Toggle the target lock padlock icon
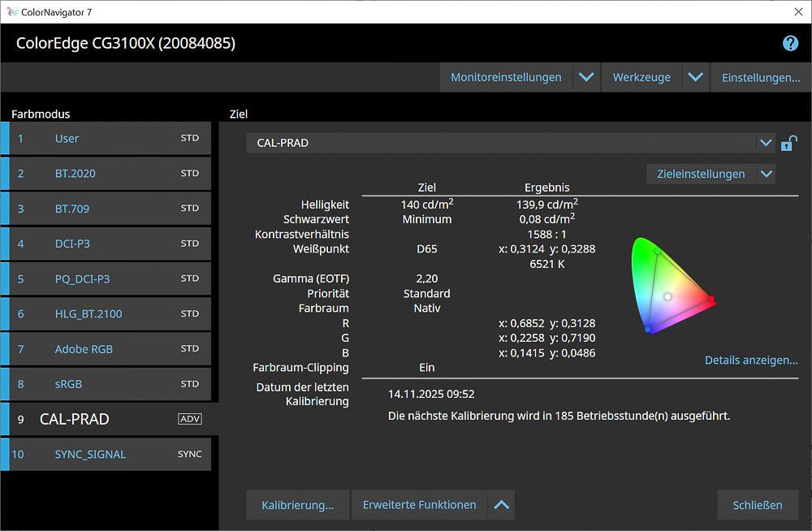The image size is (812, 531). point(788,144)
